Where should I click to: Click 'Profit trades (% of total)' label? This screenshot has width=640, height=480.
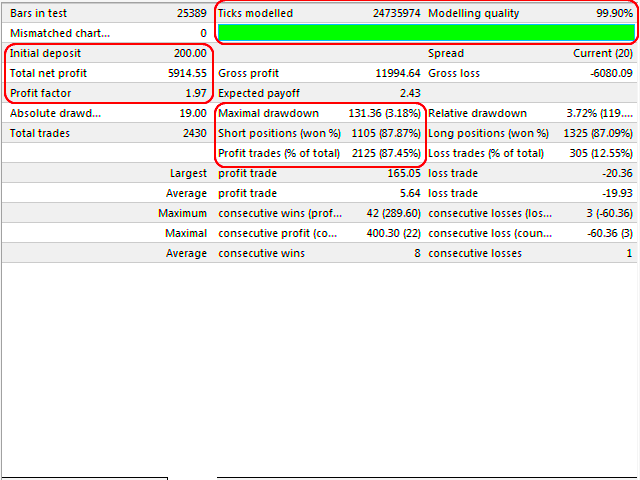(279, 153)
